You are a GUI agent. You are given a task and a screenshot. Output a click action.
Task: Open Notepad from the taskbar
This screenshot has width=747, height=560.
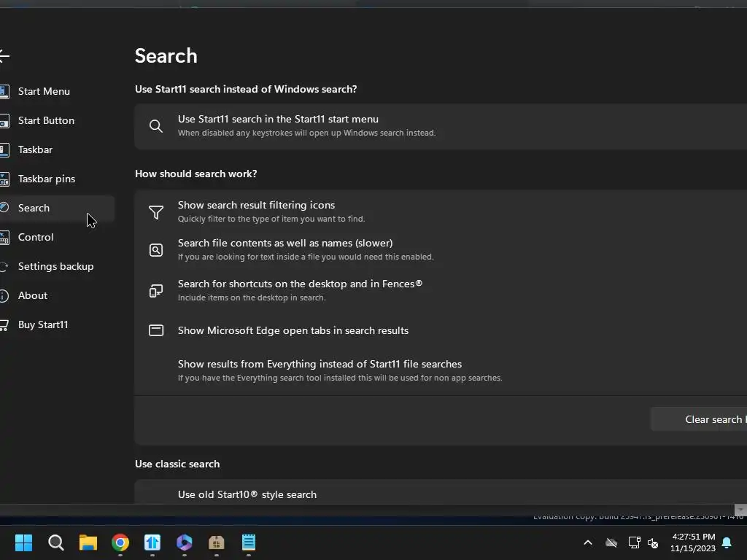click(249, 542)
